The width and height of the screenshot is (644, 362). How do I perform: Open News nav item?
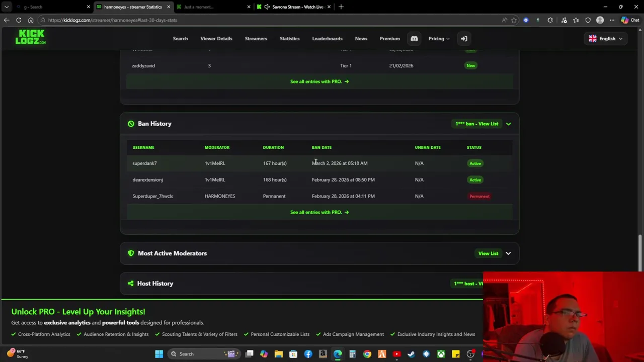361,39
